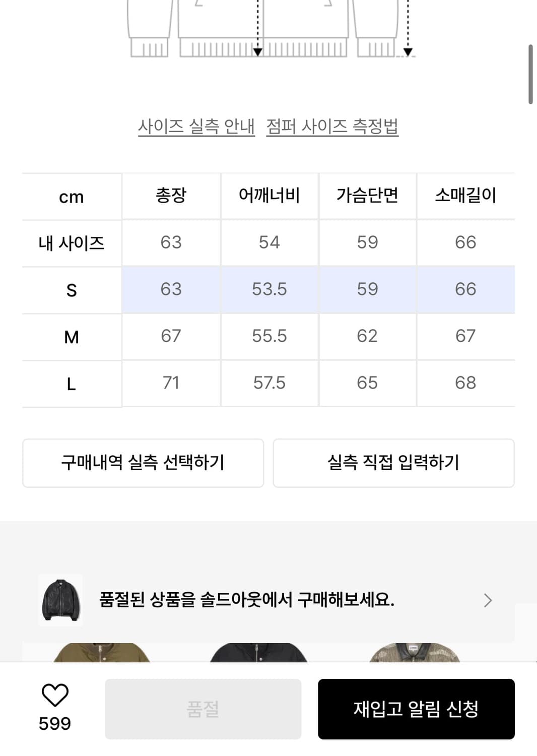This screenshot has height=756, width=537.
Task: Open 점퍼 사이즈 측정법 link
Action: point(332,126)
